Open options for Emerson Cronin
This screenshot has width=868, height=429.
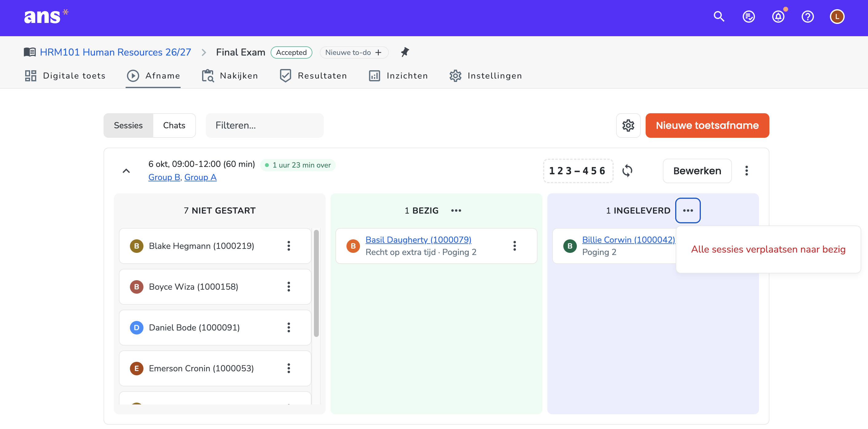click(x=289, y=368)
